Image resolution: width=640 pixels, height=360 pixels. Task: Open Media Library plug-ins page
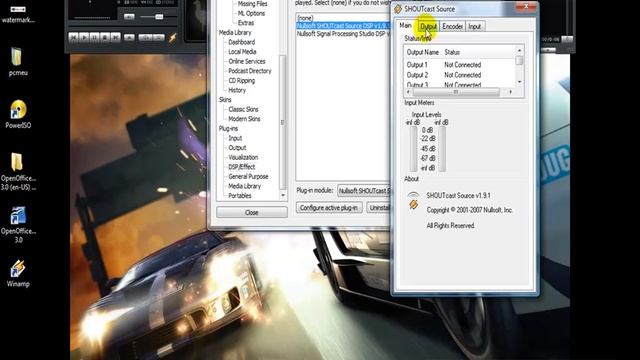click(244, 186)
